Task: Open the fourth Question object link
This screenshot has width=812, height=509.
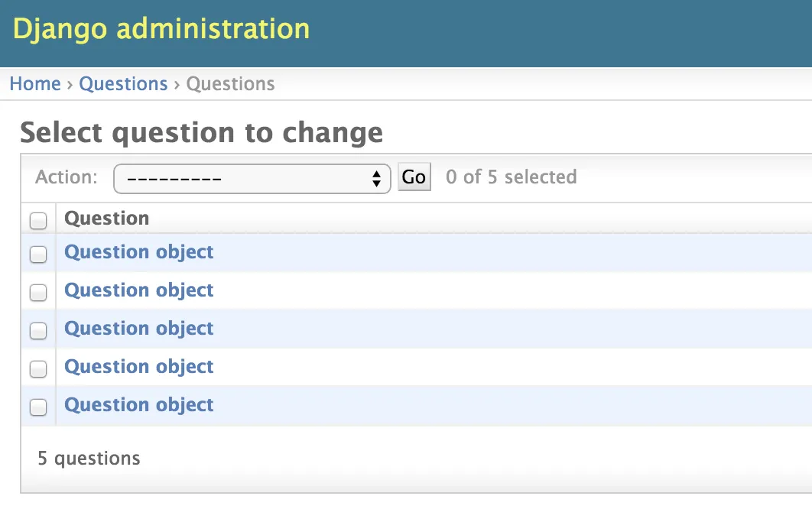Action: (138, 367)
